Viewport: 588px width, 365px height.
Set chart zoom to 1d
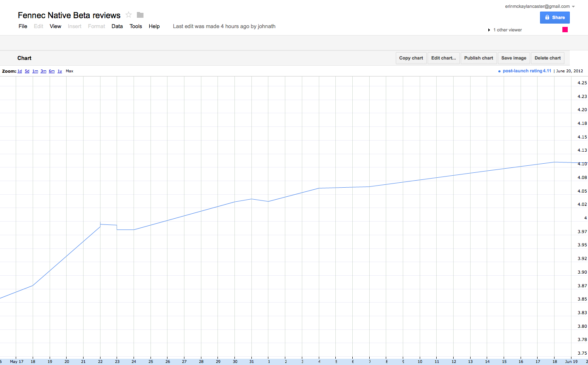(x=19, y=71)
